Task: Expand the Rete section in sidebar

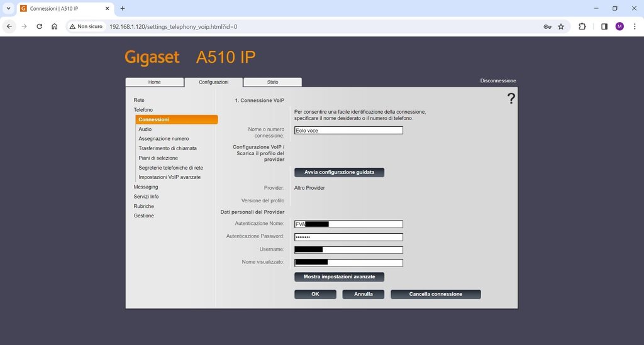Action: coord(139,100)
